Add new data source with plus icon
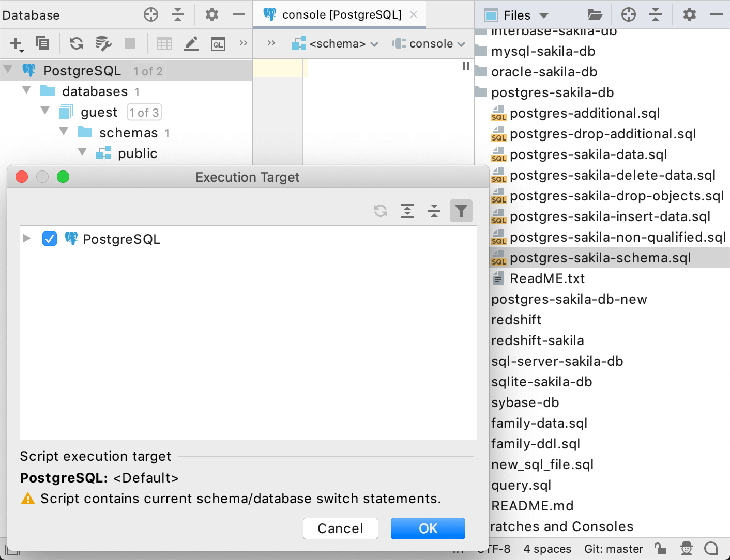This screenshot has width=730, height=560. [x=17, y=44]
